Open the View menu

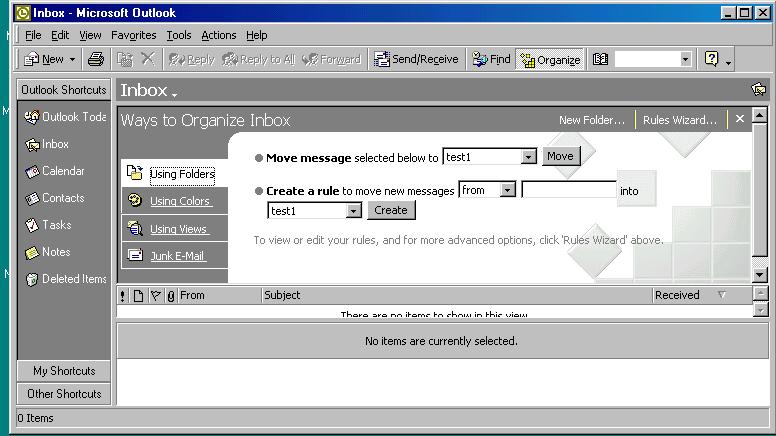(90, 35)
